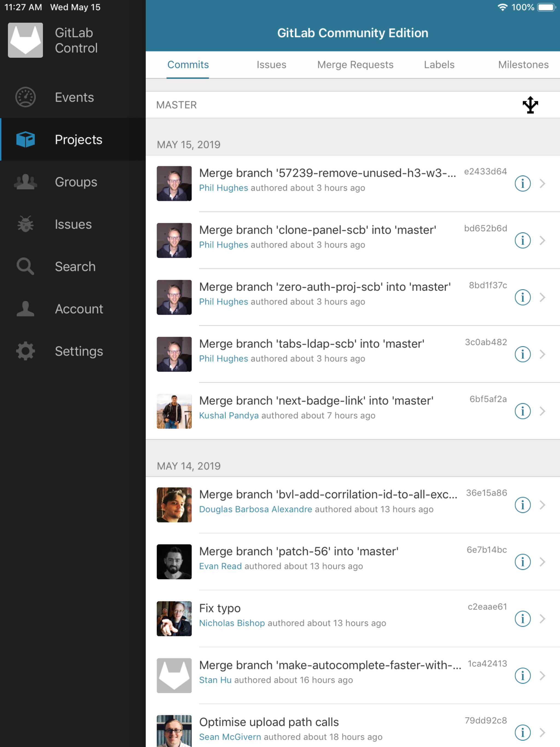The image size is (560, 747).
Task: Open the Events dashboard icon in sidebar
Action: point(25,97)
